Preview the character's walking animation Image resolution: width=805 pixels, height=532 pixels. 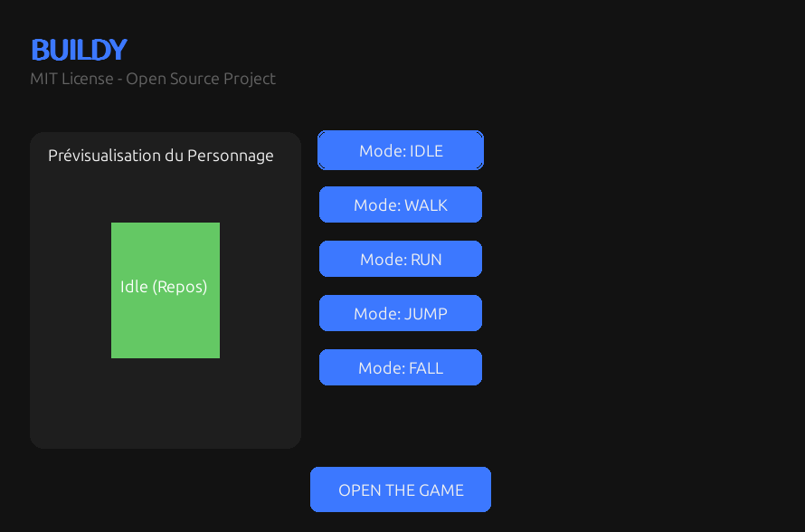click(x=401, y=204)
